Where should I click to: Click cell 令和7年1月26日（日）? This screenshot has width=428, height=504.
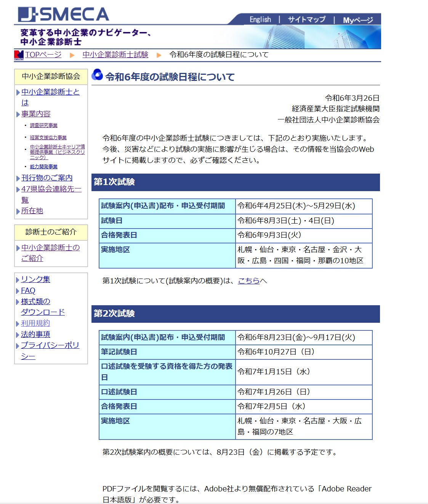pyautogui.click(x=304, y=392)
